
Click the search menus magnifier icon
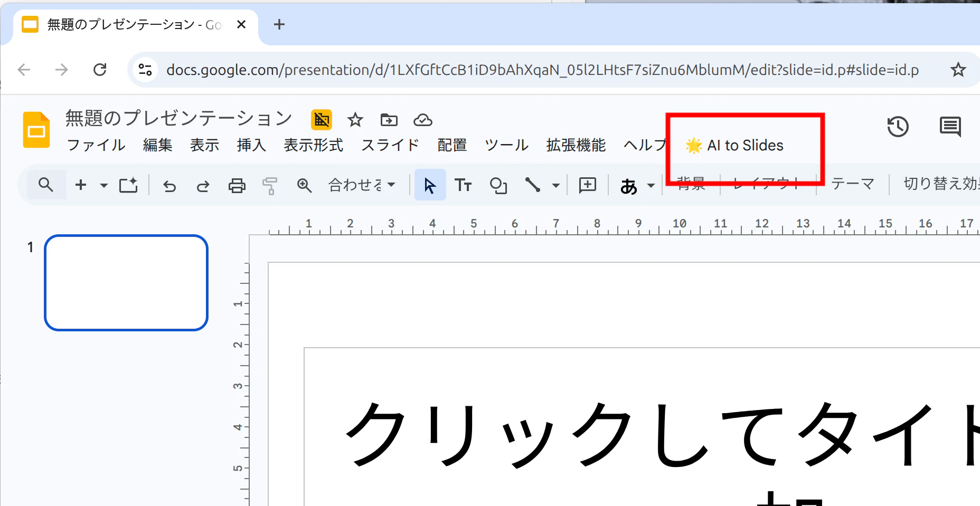pyautogui.click(x=46, y=185)
